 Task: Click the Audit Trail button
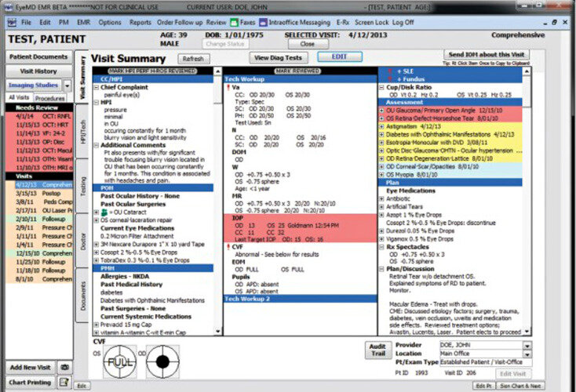point(379,350)
